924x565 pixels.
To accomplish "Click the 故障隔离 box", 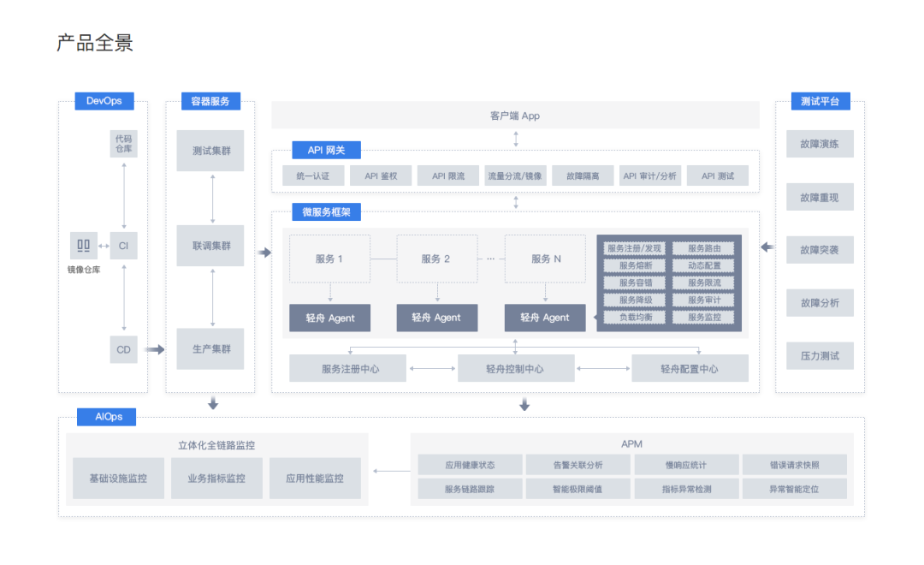I will 583,175.
